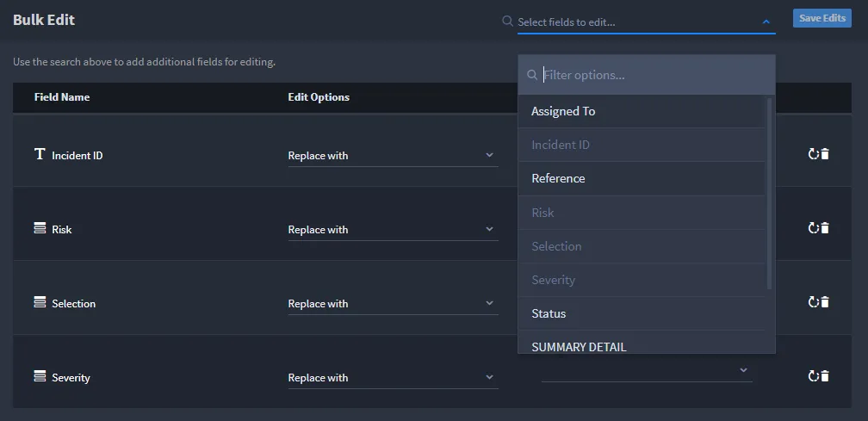
Task: Open the Severity value dropdown
Action: [x=647, y=371]
